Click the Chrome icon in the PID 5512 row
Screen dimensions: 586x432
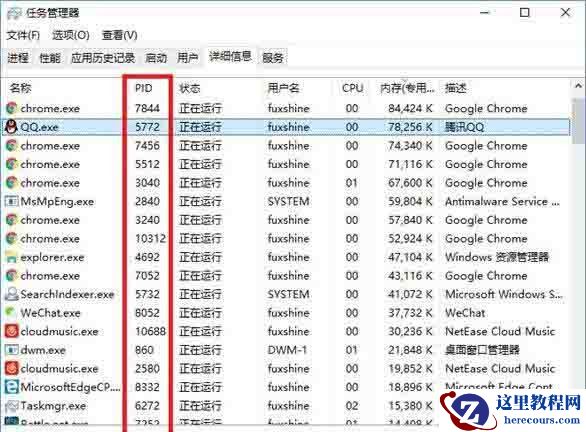click(x=12, y=164)
